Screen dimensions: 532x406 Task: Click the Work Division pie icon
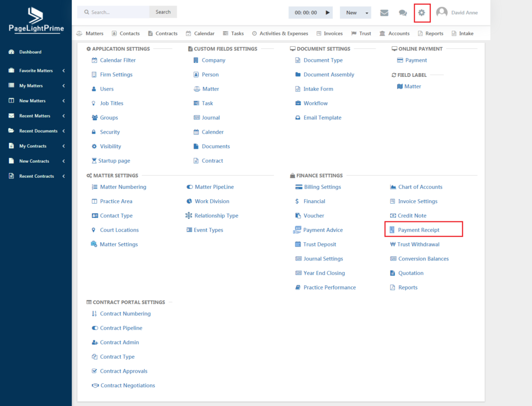pyautogui.click(x=189, y=201)
